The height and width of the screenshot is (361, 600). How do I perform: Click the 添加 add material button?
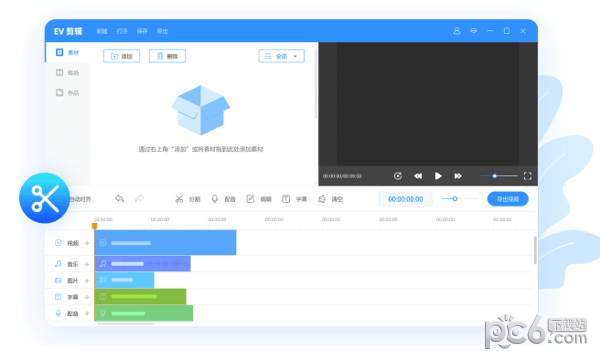(x=122, y=56)
